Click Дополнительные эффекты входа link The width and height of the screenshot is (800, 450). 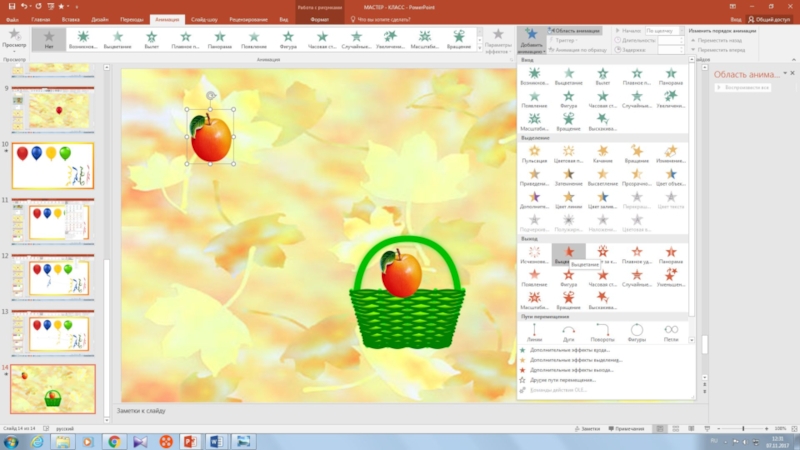(567, 351)
